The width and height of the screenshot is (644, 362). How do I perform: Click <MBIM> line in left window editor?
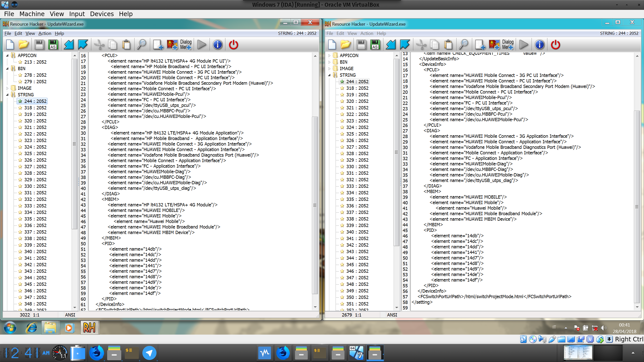pos(110,199)
